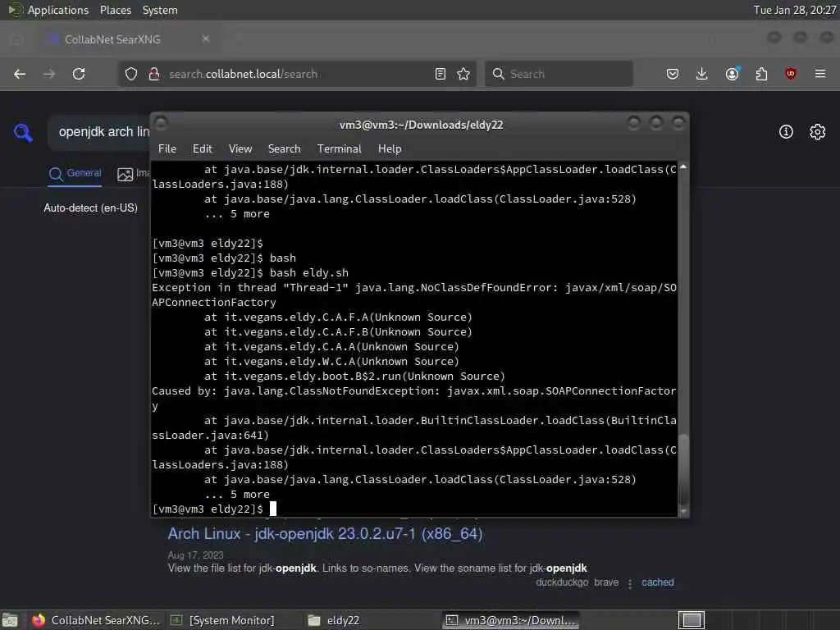
Task: Switch to CollabNet SearXNG taskbar window
Action: point(95,620)
